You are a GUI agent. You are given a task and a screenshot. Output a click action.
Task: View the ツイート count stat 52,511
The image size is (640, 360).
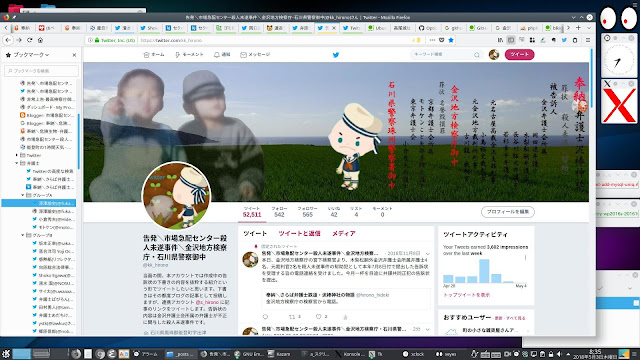pos(252,212)
